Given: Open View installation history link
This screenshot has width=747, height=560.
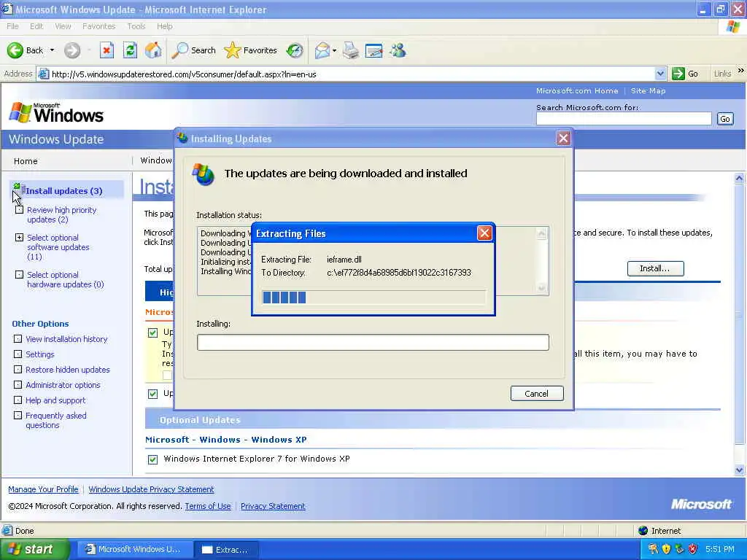Looking at the screenshot, I should pyautogui.click(x=66, y=339).
